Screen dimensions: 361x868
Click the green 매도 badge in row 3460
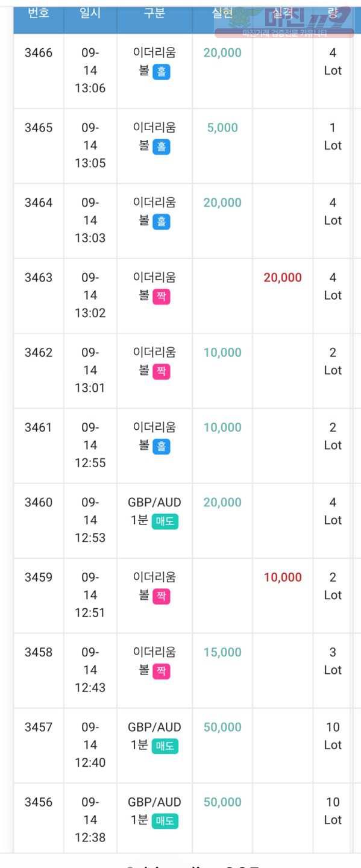pos(165,521)
